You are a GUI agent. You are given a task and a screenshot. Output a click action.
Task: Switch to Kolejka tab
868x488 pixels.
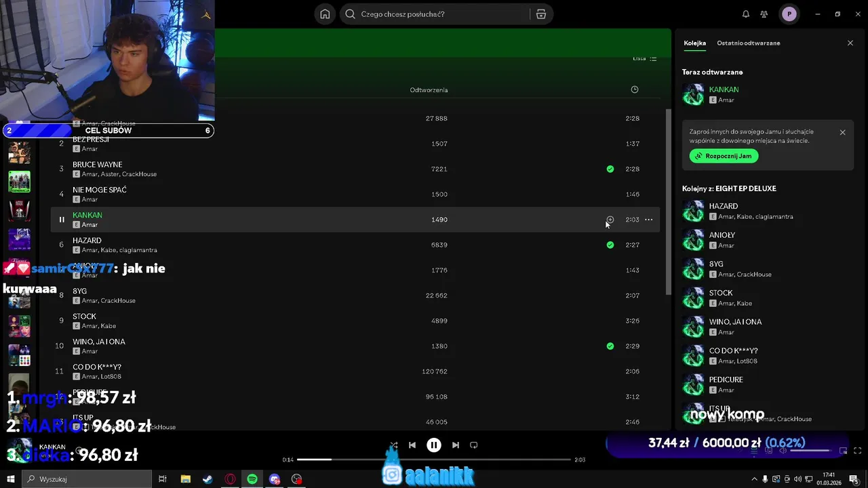[694, 43]
